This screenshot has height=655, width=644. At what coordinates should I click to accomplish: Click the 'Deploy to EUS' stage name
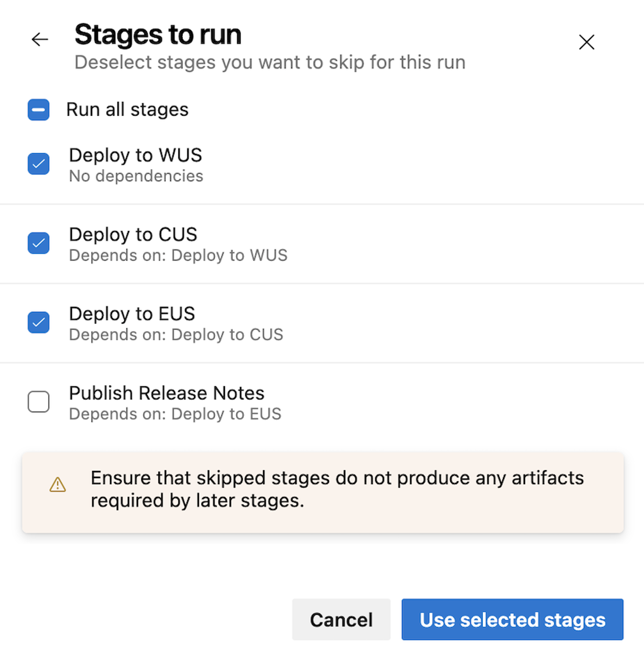point(132,313)
